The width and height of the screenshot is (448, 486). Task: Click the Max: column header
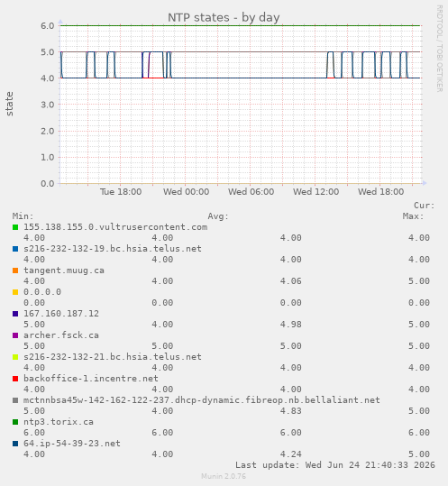pos(414,216)
